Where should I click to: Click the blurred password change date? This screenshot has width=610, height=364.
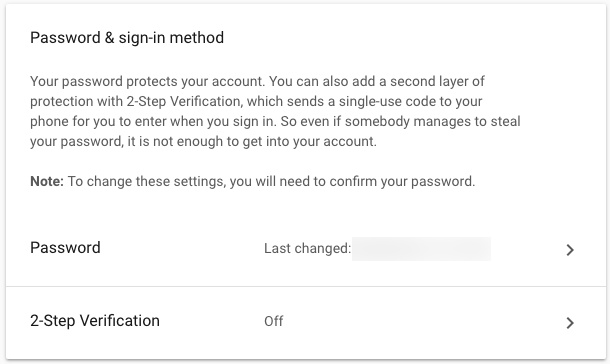pos(421,249)
